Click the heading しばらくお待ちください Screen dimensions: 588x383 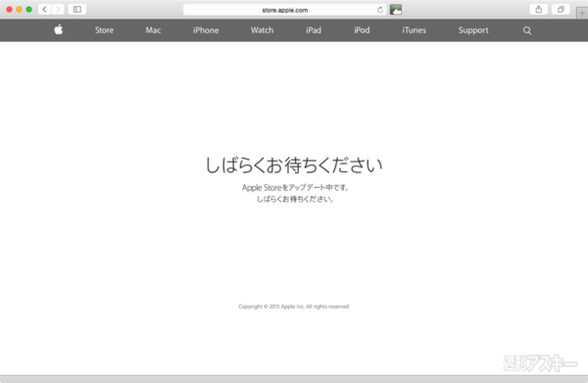(x=294, y=165)
